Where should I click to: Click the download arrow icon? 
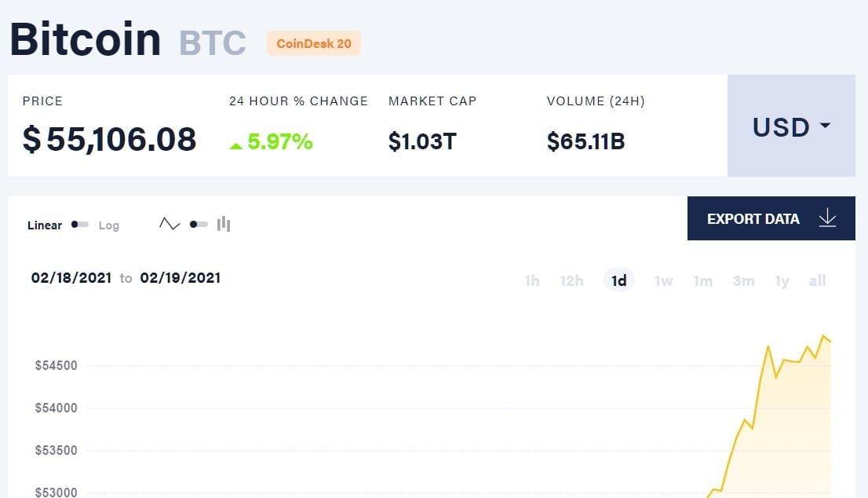pyautogui.click(x=827, y=218)
